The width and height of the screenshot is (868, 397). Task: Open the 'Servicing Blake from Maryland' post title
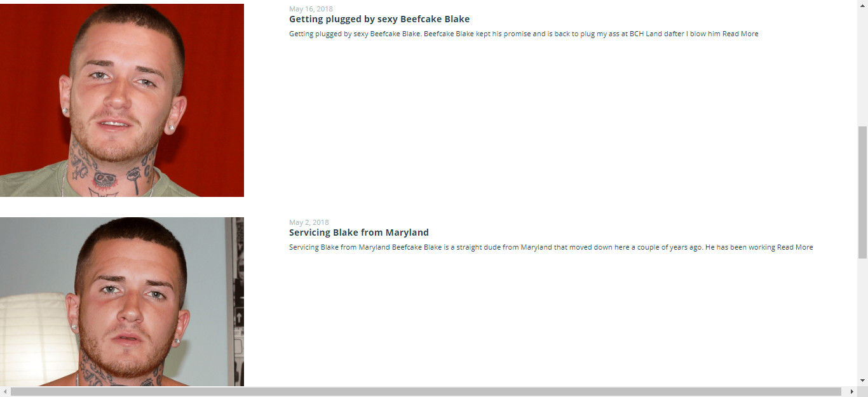pyautogui.click(x=359, y=232)
